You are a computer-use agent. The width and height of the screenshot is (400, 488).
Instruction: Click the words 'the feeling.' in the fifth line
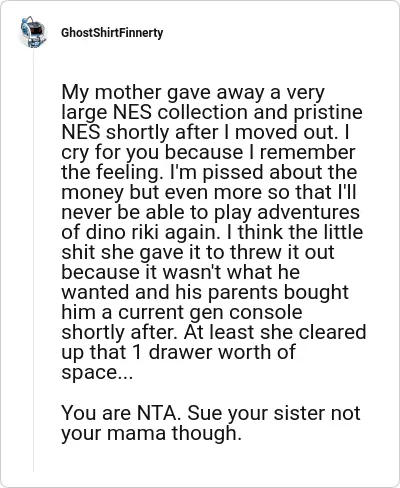112,172
